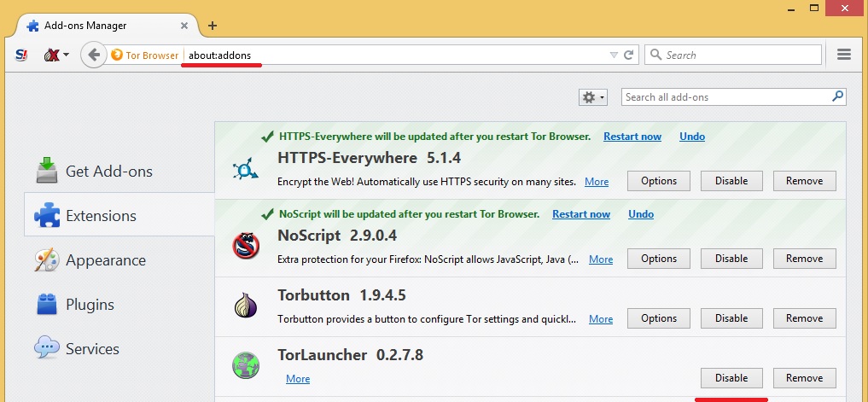The height and width of the screenshot is (402, 868).
Task: Open the Torbutton onion toolbar menu
Action: [54, 55]
